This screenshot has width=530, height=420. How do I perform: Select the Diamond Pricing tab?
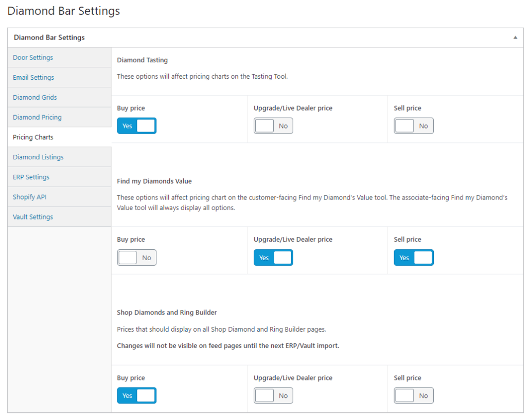coord(37,117)
